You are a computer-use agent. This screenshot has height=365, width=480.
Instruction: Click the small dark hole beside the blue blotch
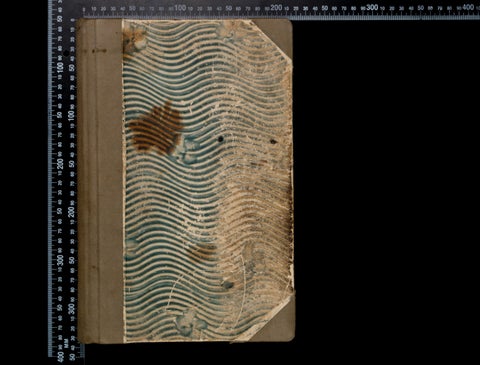click(x=220, y=139)
